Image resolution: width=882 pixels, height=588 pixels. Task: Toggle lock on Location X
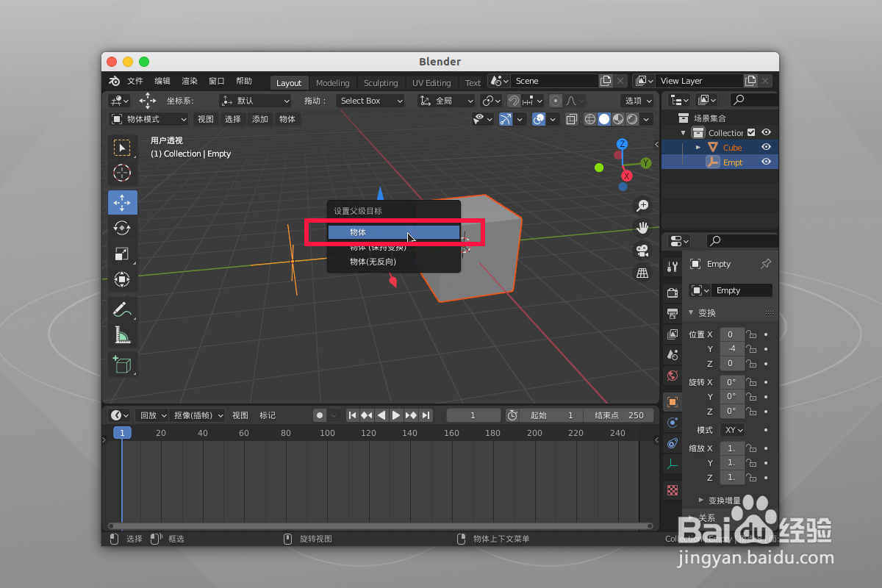coord(751,334)
